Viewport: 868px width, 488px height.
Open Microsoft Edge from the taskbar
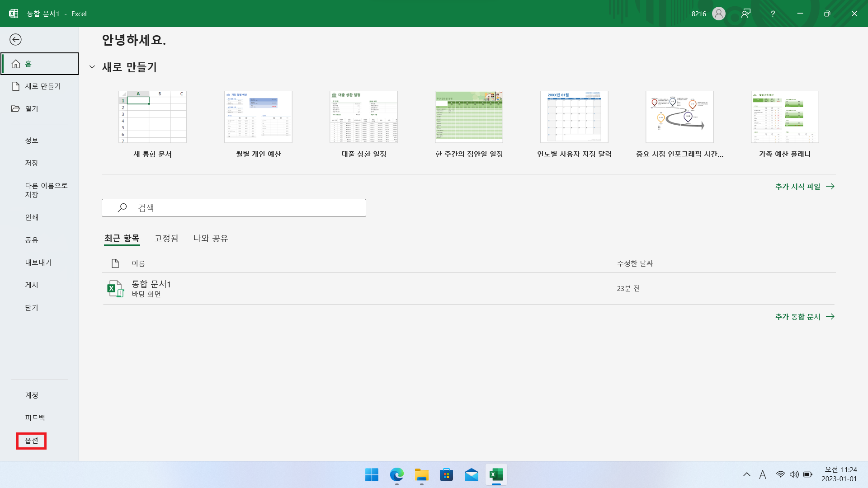[x=396, y=475]
